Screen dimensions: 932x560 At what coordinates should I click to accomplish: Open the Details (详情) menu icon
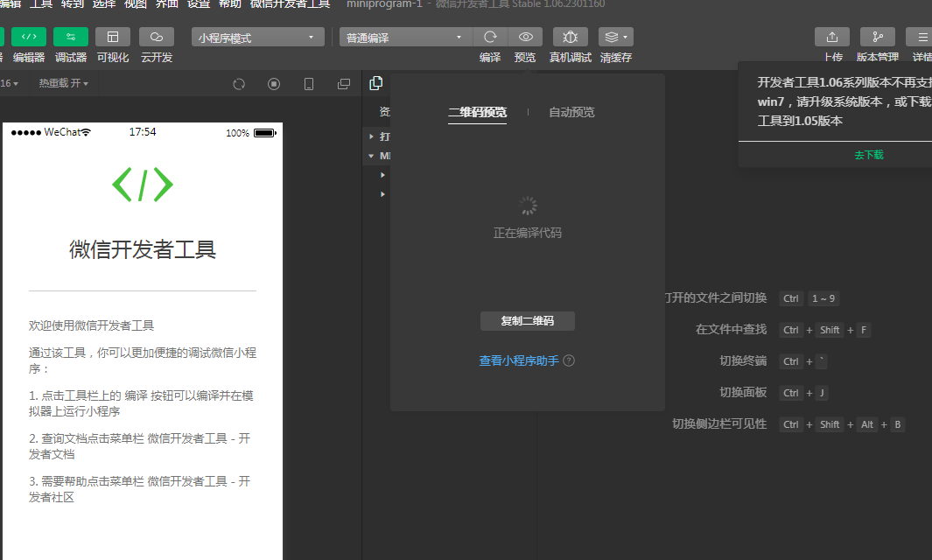click(x=920, y=37)
